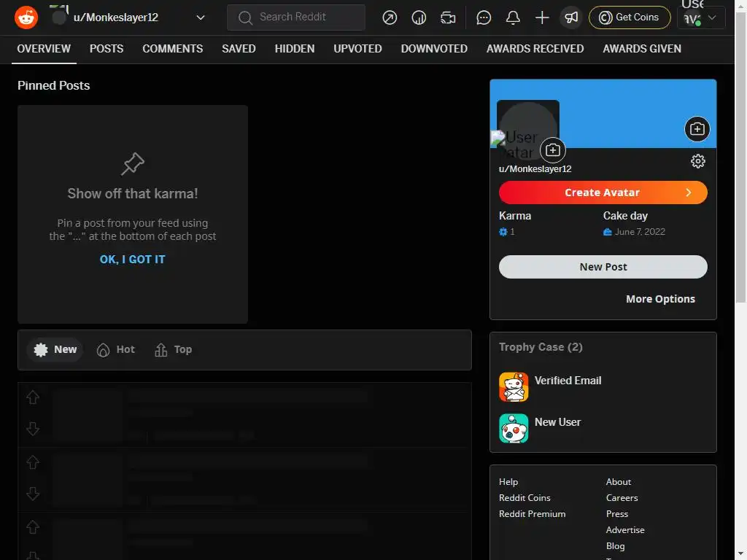Open profile settings gear icon
The image size is (747, 560).
698,161
